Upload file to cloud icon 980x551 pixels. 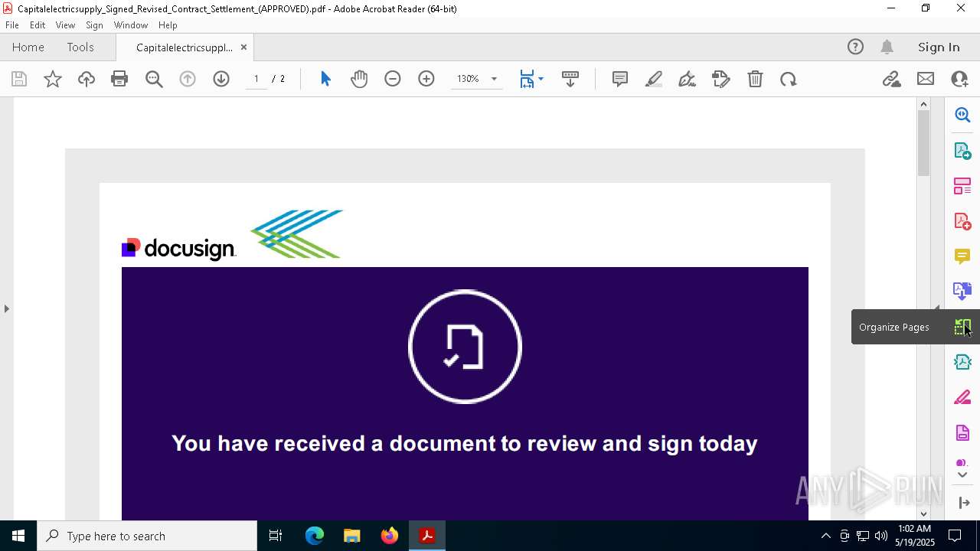coord(87,79)
